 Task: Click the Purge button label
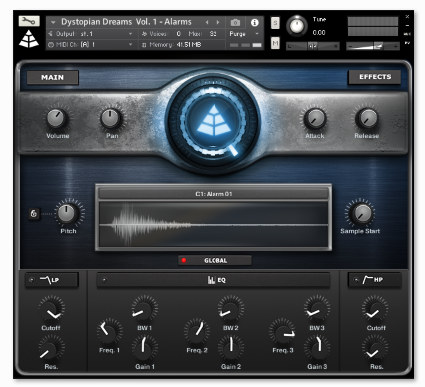coord(237,34)
